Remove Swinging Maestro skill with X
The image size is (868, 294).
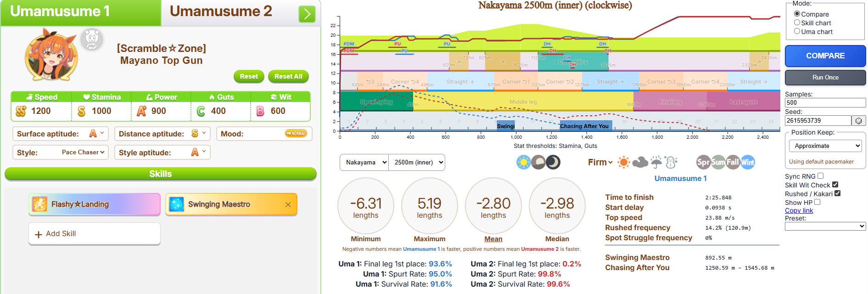tap(288, 204)
